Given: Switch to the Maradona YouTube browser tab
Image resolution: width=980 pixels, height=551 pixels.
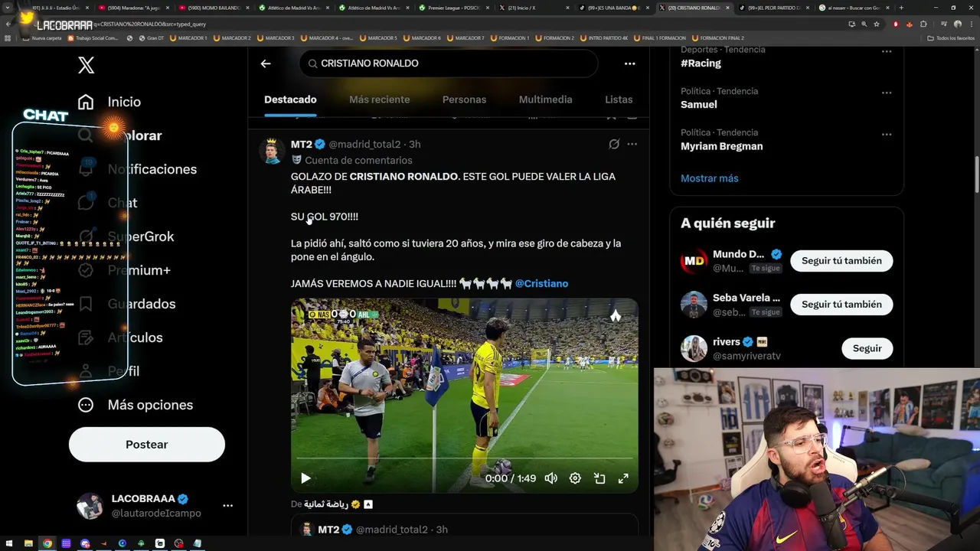Looking at the screenshot, I should coord(134,8).
